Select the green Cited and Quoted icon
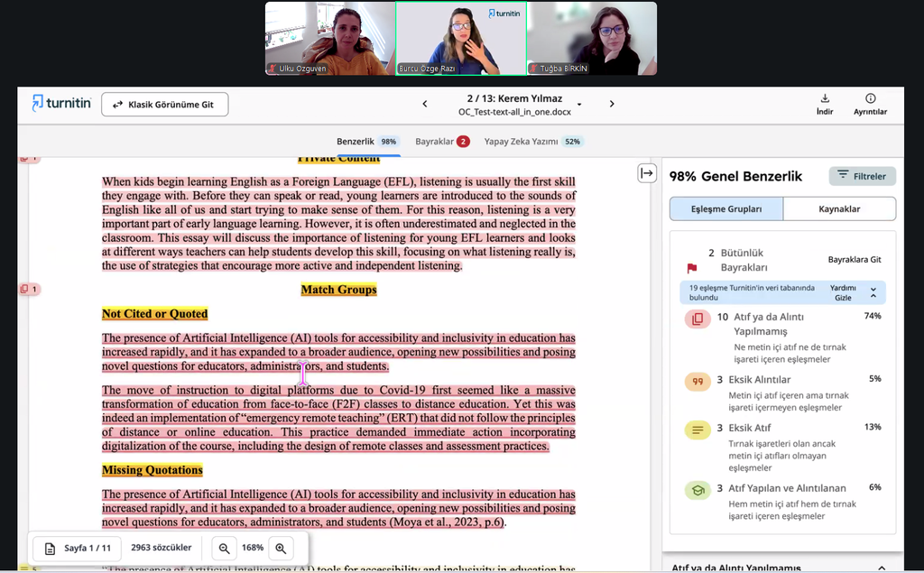 [x=697, y=490]
